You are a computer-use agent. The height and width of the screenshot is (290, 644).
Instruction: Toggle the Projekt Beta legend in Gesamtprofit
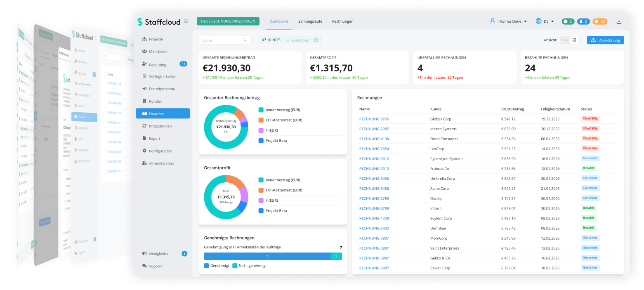pos(276,211)
